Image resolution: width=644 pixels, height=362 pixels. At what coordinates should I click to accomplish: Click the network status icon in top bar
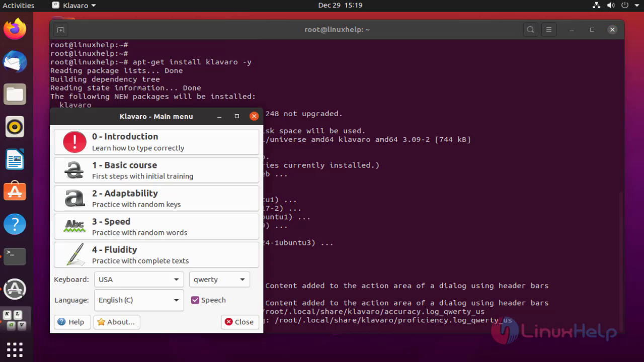[x=597, y=6]
